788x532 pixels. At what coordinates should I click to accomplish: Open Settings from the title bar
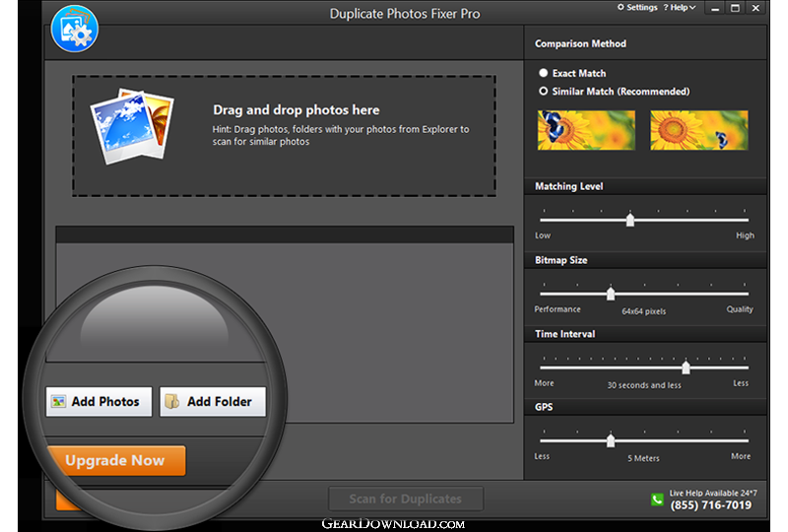point(637,8)
